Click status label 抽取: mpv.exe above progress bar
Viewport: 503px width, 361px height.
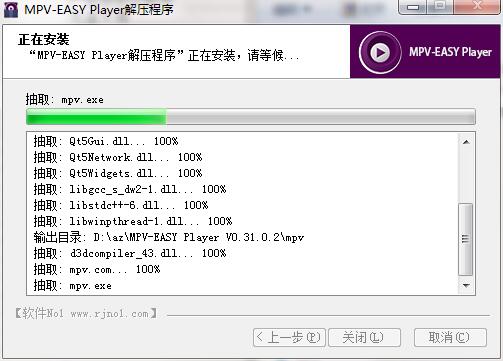tap(65, 100)
